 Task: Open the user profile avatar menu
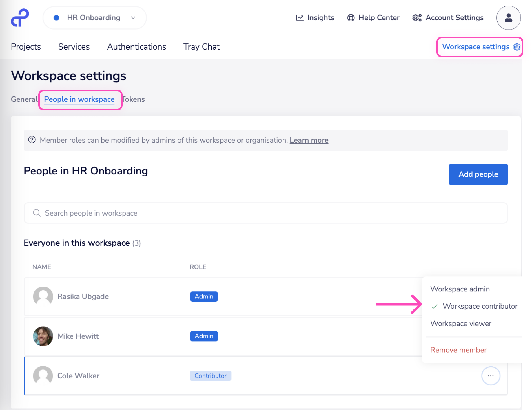[x=508, y=18]
